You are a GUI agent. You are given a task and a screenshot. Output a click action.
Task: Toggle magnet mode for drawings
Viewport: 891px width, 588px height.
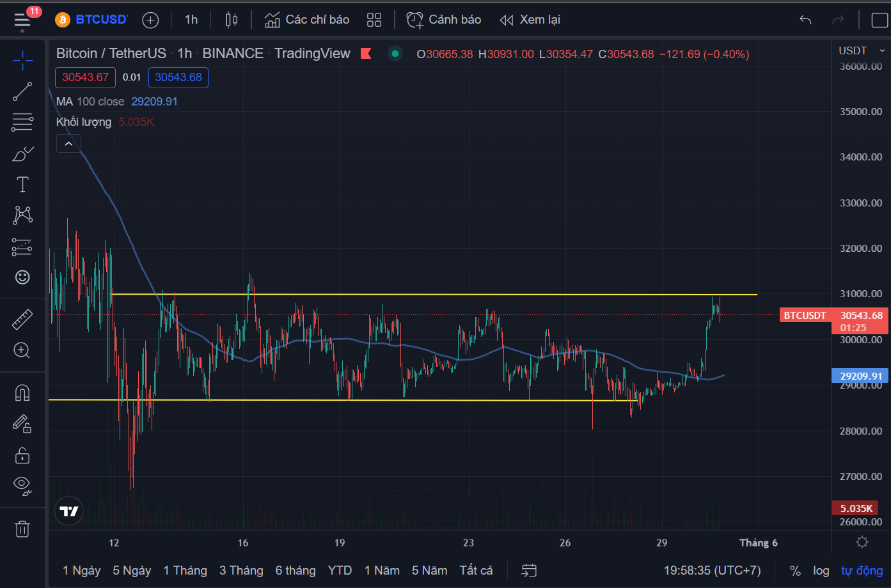pos(22,392)
